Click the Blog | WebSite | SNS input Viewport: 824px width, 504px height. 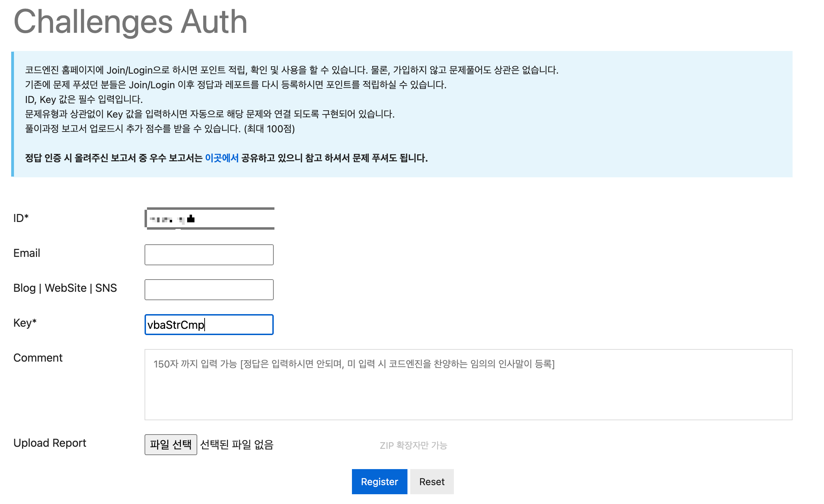tap(209, 290)
